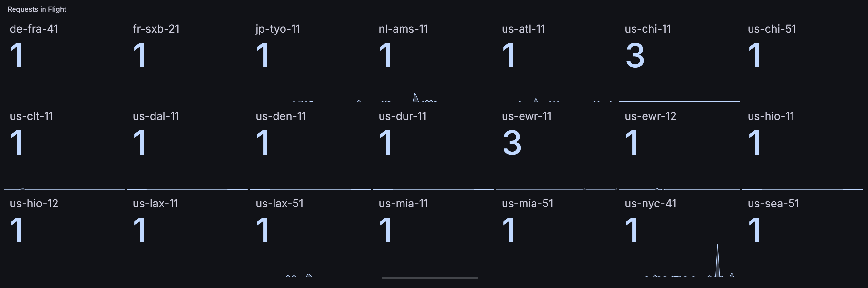Open the us-hio-11 stat label
This screenshot has height=288, width=868.
tap(771, 116)
